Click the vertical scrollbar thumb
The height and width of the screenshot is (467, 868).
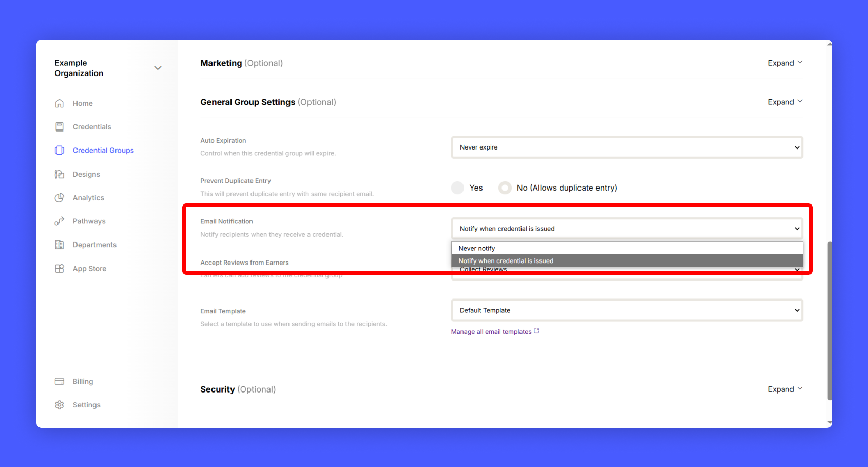830,321
